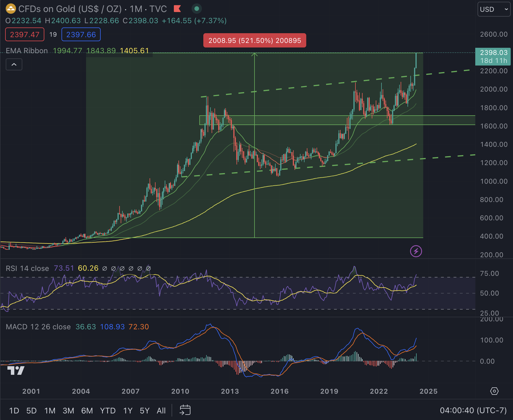Image resolution: width=513 pixels, height=420 pixels.
Task: Click the blue buy price 2397.66
Action: pyautogui.click(x=81, y=35)
